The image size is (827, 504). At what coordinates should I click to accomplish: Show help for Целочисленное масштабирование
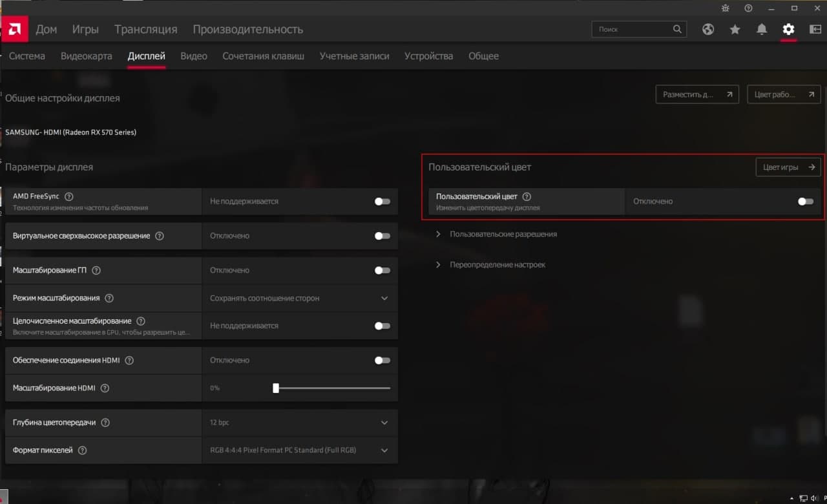point(141,321)
